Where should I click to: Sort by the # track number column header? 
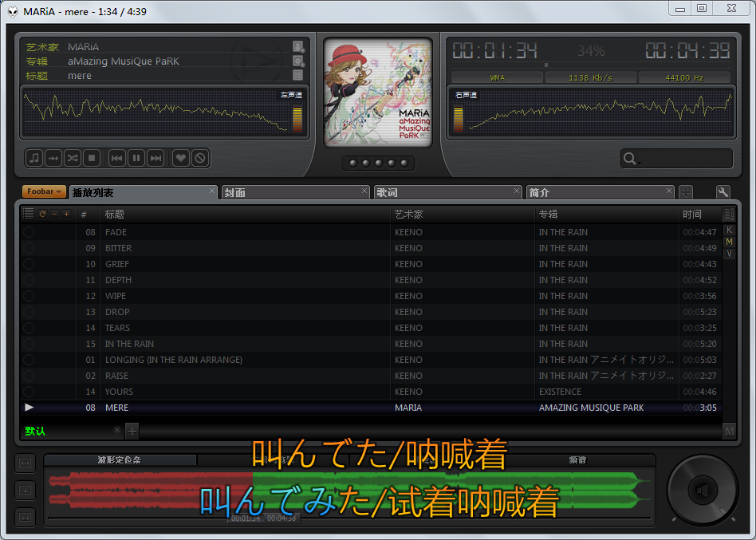[x=89, y=214]
